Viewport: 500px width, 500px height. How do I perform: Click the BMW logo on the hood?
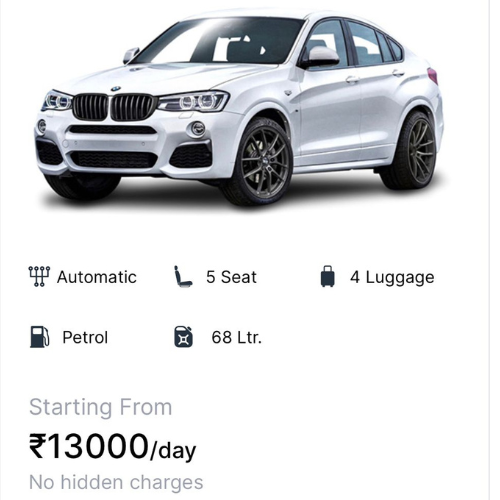(x=116, y=89)
